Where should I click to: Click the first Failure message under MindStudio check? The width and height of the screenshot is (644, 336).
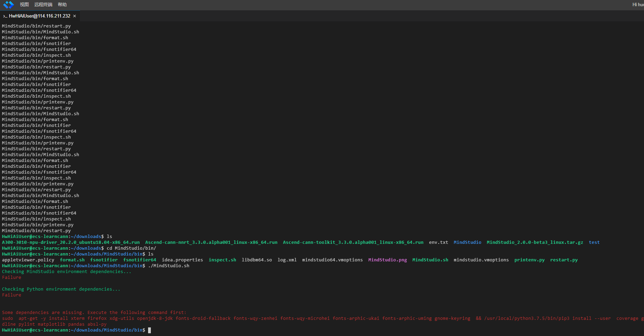point(11,278)
